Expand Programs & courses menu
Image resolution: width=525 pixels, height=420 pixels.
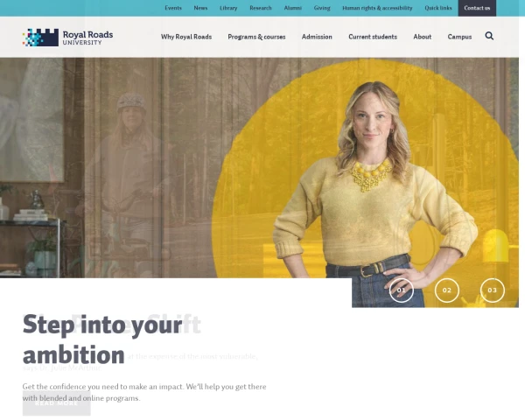[256, 37]
